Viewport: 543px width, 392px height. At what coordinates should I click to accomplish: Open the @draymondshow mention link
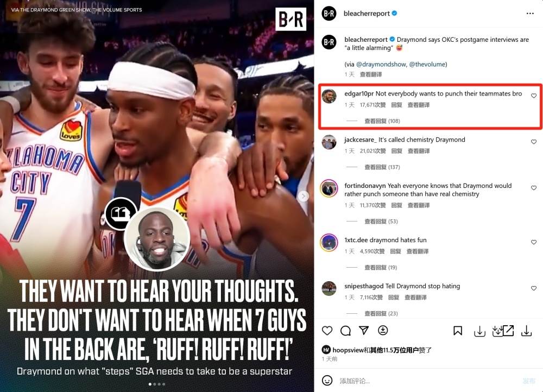click(x=381, y=64)
